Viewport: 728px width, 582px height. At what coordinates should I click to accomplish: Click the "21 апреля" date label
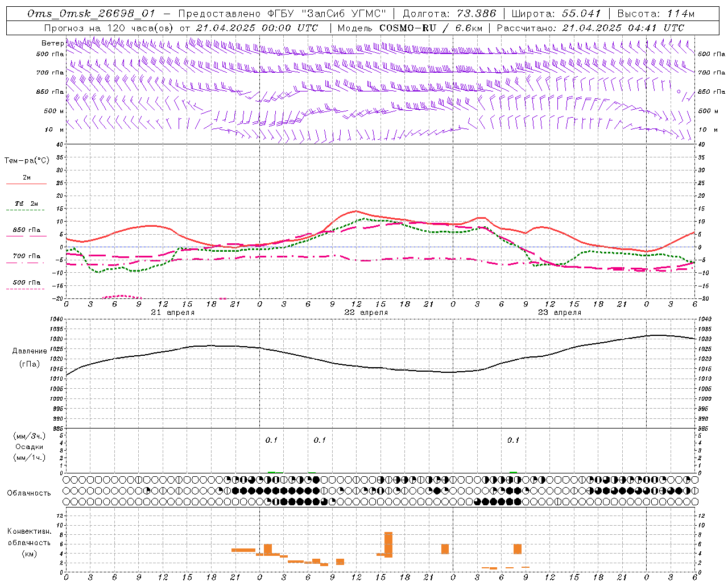coord(173,313)
